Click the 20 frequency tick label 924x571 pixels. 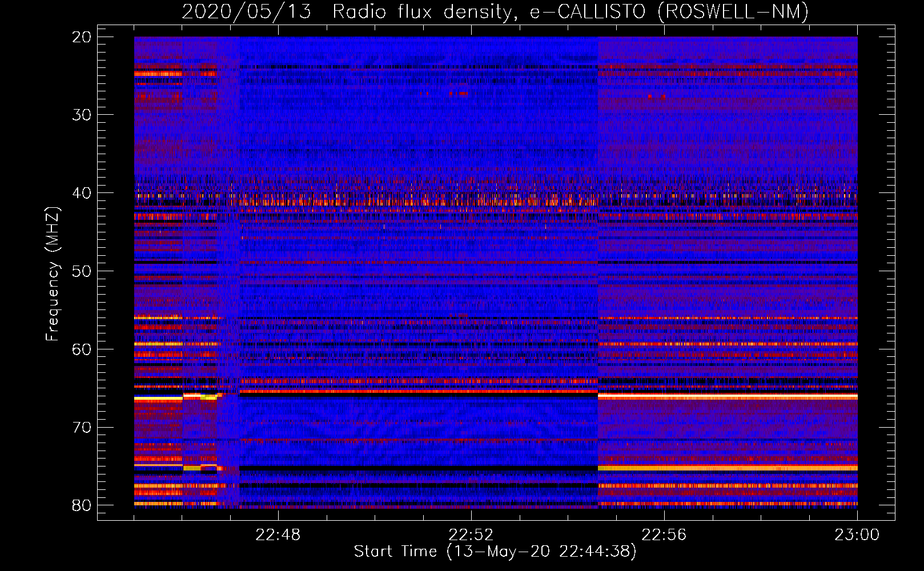tap(82, 37)
